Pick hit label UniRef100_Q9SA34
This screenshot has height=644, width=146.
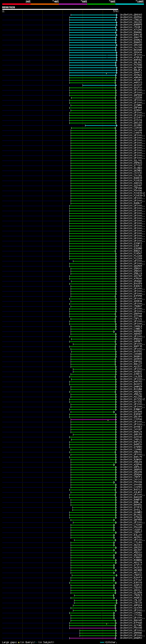coord(131,52)
